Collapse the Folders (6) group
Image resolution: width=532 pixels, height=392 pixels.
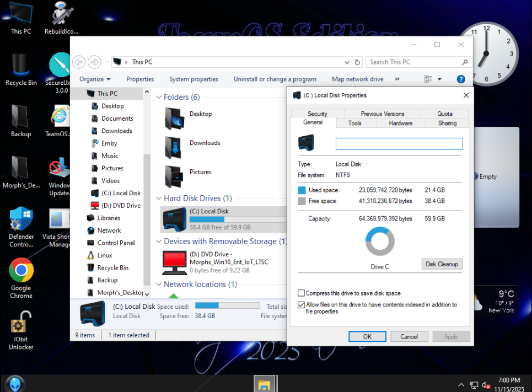pos(158,97)
